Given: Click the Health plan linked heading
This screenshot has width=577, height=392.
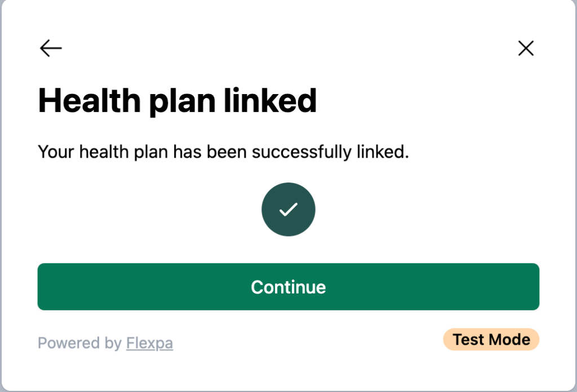Looking at the screenshot, I should 177,101.
